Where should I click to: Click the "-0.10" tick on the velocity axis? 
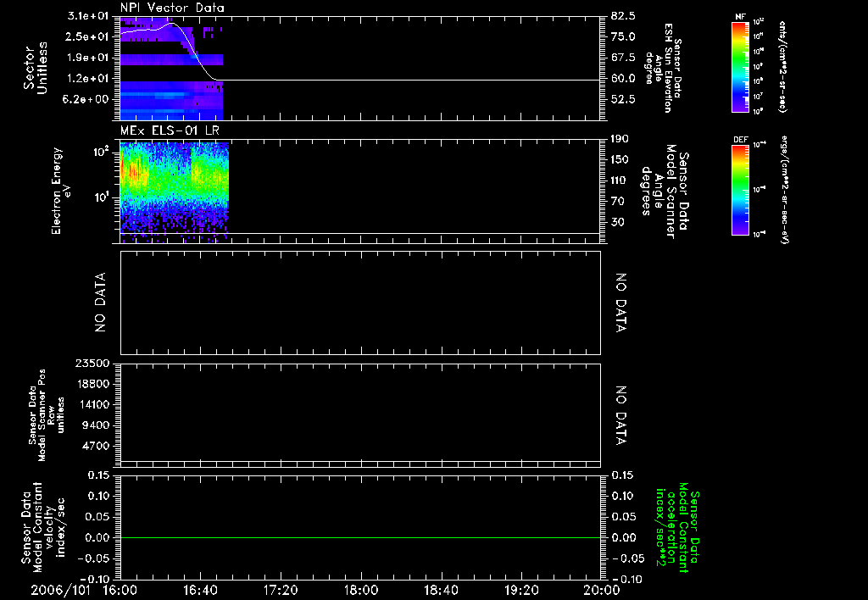pyautogui.click(x=95, y=579)
